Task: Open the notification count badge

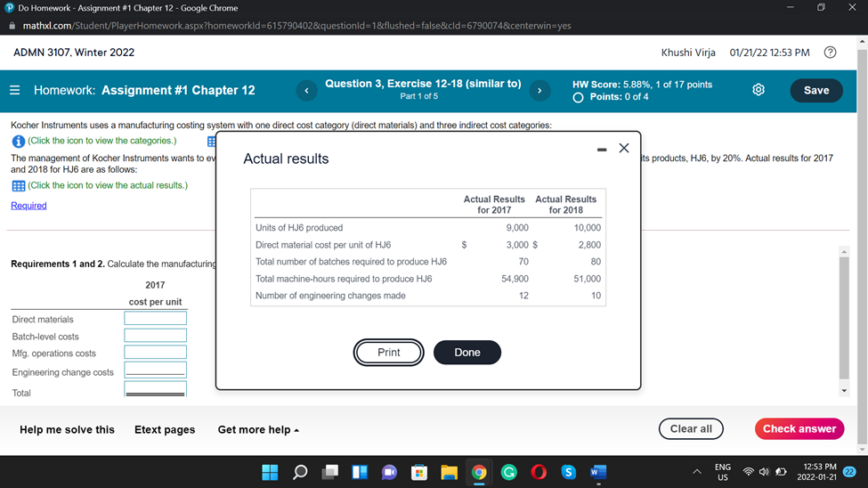Action: pyautogui.click(x=849, y=472)
